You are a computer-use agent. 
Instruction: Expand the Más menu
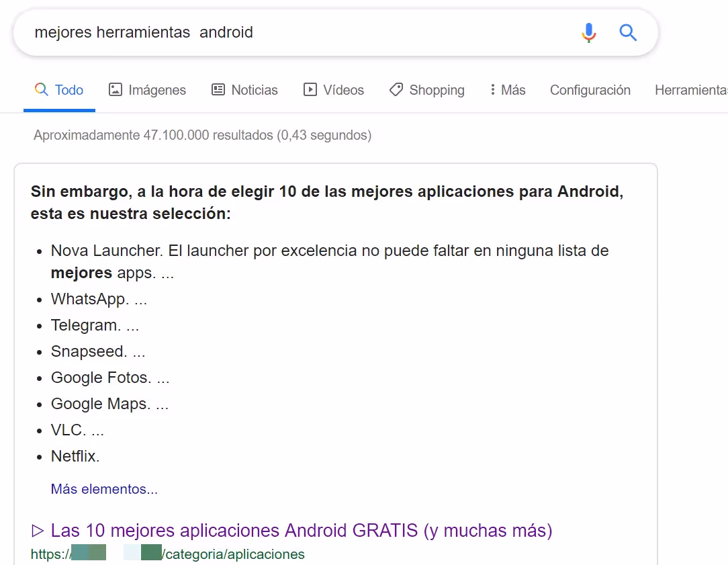tap(508, 89)
